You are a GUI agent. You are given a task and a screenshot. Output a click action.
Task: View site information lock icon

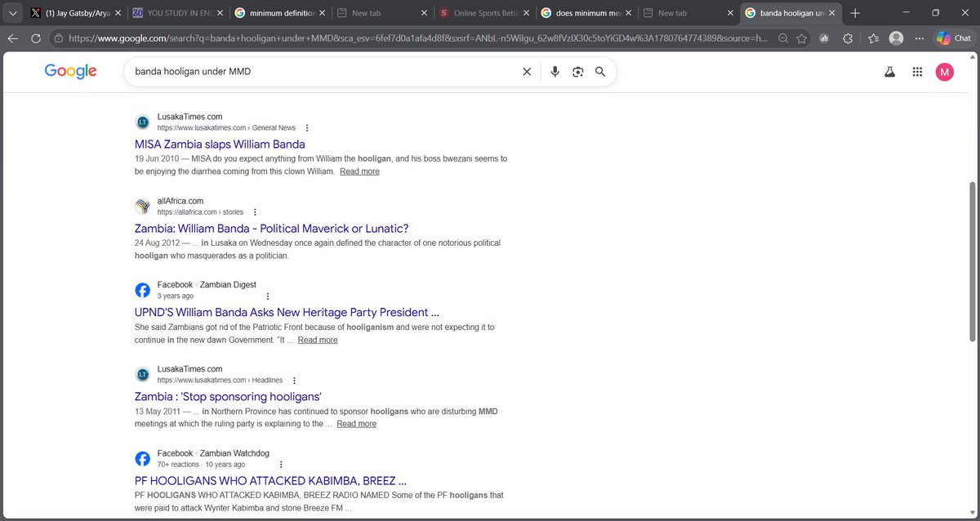click(x=59, y=38)
